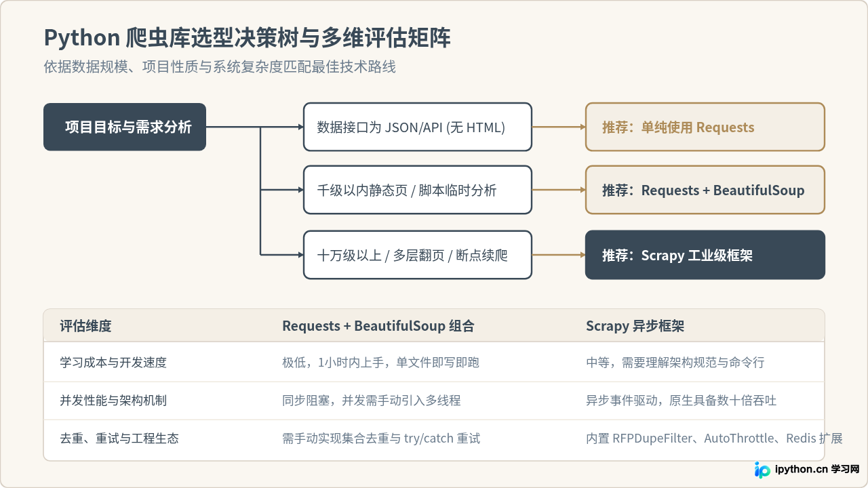Click the "推荐：Scrapy 工业级框架" recommendation box
This screenshot has width=868, height=488.
705,255
